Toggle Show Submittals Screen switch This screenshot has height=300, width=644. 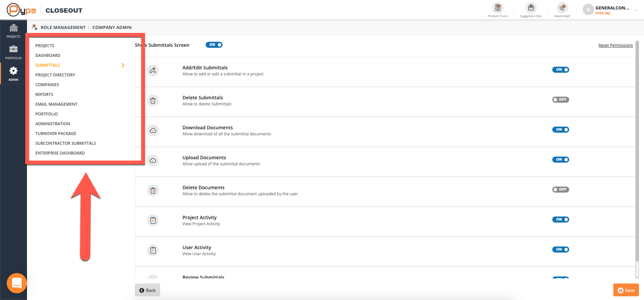point(214,45)
